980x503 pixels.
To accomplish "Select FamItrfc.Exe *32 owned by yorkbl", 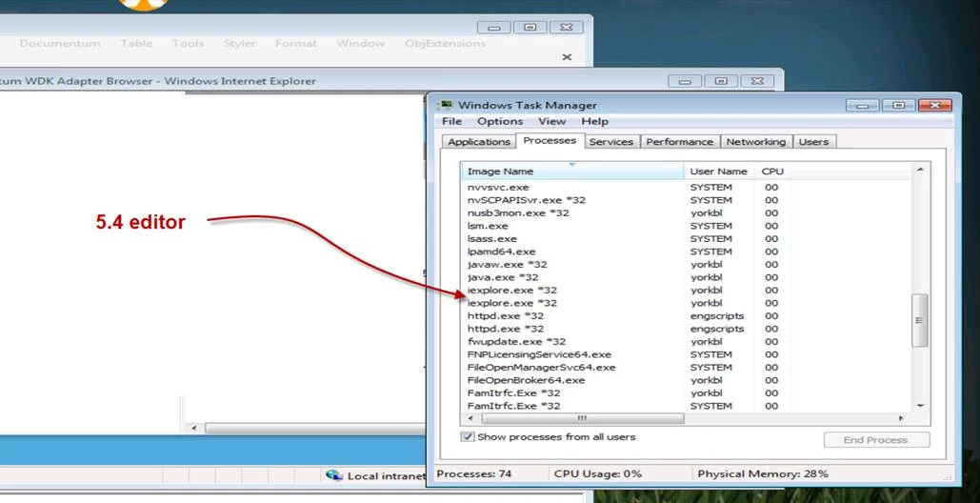I will coord(687,393).
